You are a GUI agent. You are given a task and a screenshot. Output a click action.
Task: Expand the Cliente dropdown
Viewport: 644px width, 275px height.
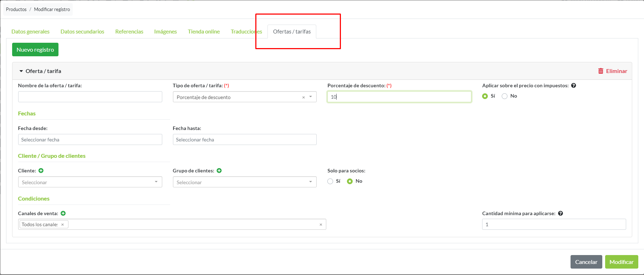pos(156,182)
